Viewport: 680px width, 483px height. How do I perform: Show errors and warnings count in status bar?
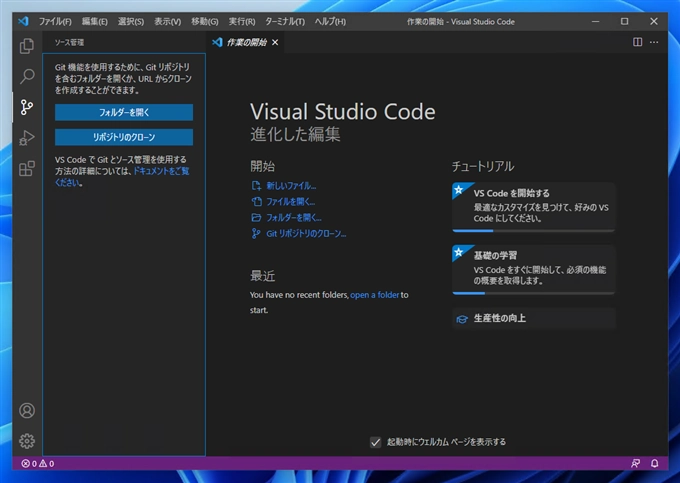38,463
